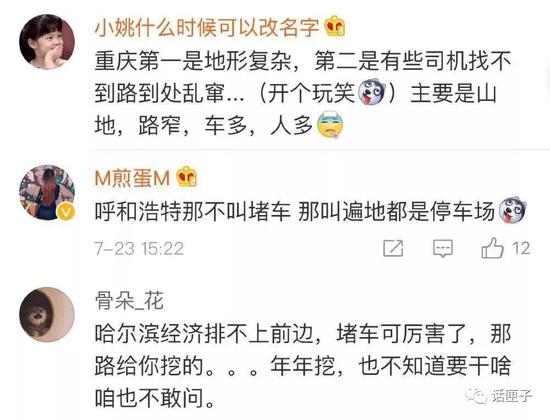The image size is (550, 420).
Task: Click the yellow verified V badge
Action: pyautogui.click(x=66, y=212)
